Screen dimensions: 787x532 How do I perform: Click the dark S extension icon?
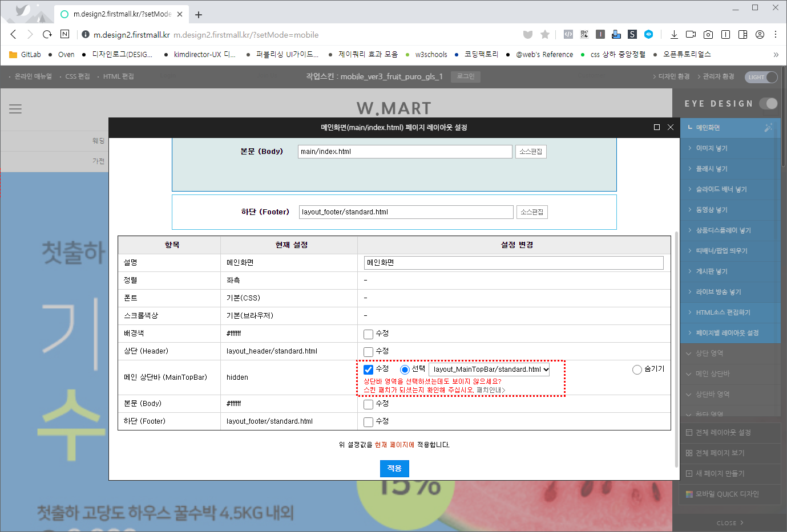[632, 34]
